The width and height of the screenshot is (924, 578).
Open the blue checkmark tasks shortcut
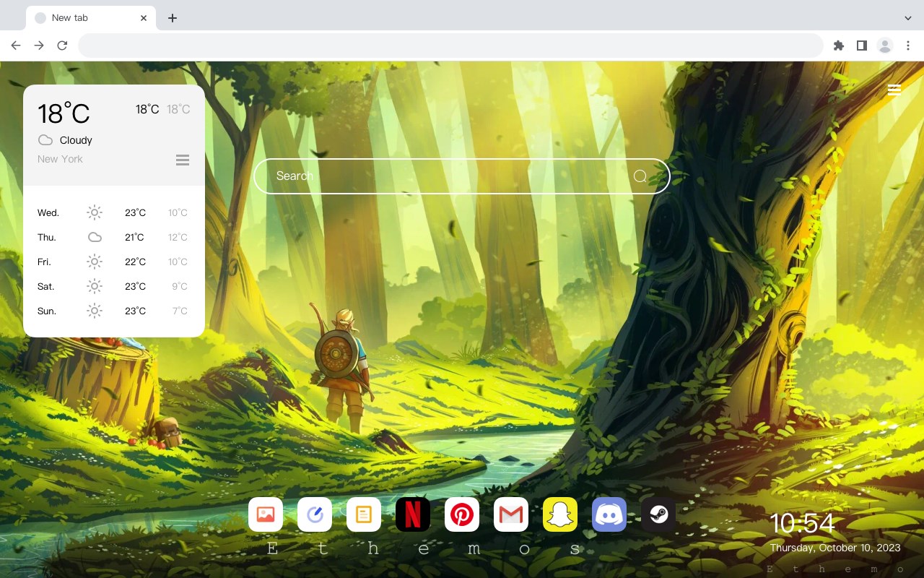(x=315, y=514)
